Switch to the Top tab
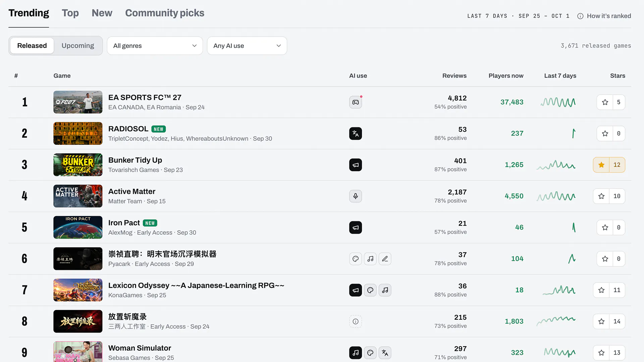This screenshot has width=644, height=362. [x=70, y=13]
